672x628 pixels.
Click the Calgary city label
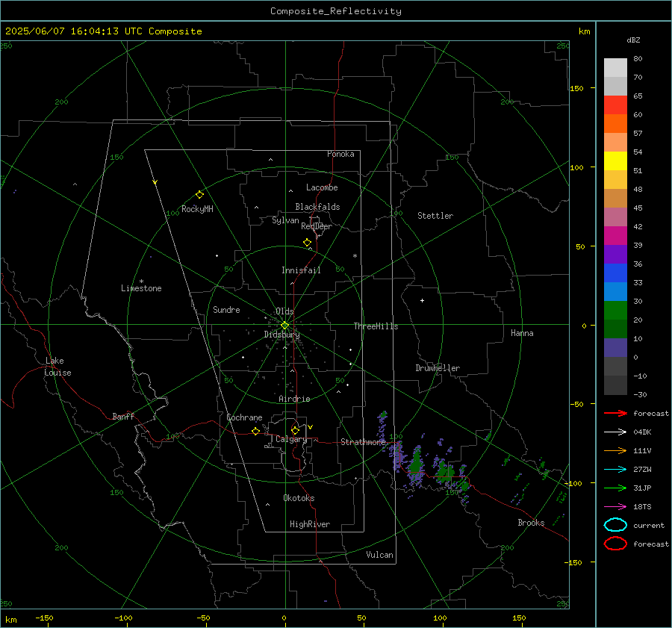(291, 439)
